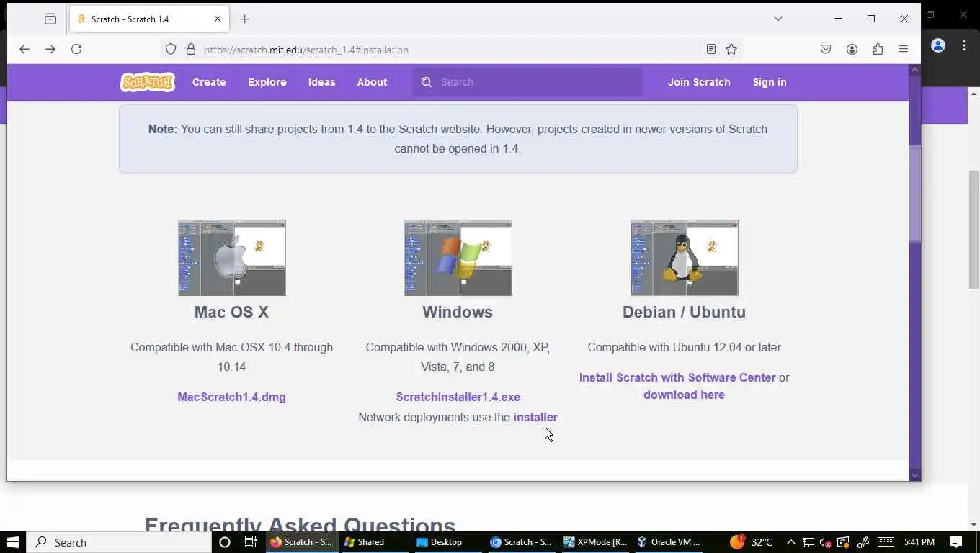Click the muted volume tray icon
980x553 pixels.
click(826, 542)
